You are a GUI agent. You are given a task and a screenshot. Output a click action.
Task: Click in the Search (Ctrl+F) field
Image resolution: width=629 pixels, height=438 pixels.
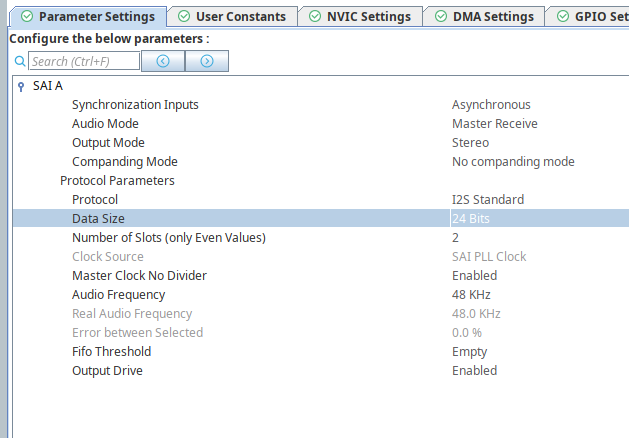pos(82,61)
